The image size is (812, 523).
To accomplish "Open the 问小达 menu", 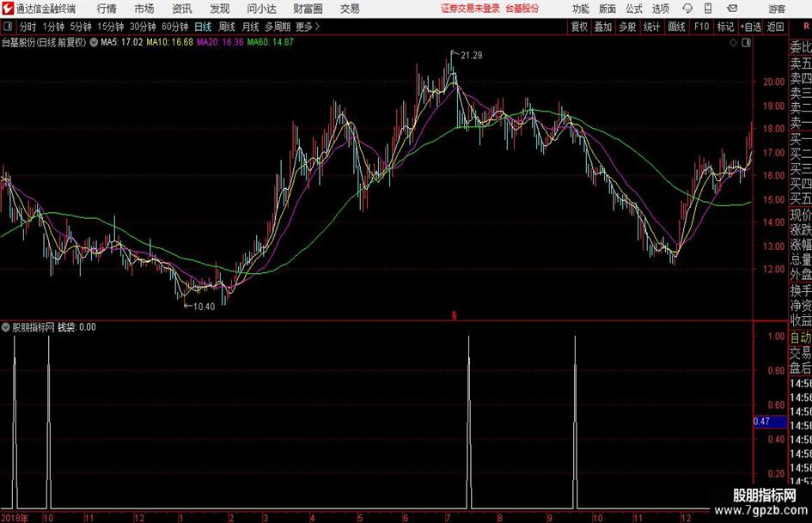I will [x=261, y=9].
